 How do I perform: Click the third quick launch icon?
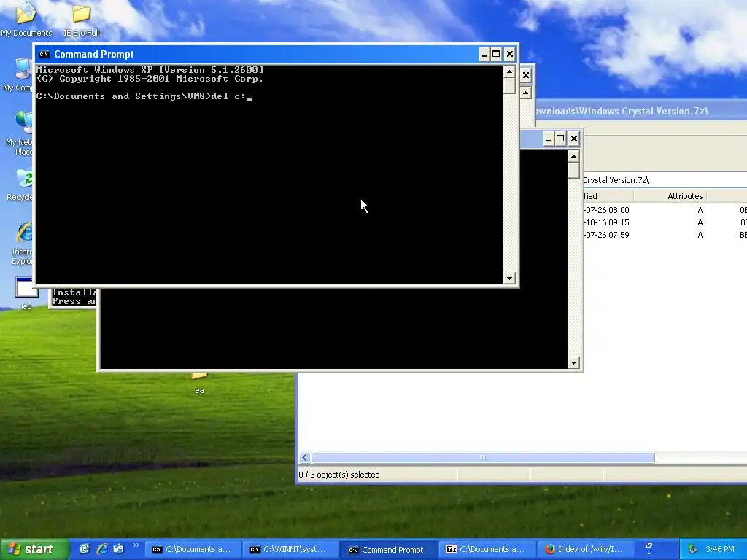tap(118, 549)
